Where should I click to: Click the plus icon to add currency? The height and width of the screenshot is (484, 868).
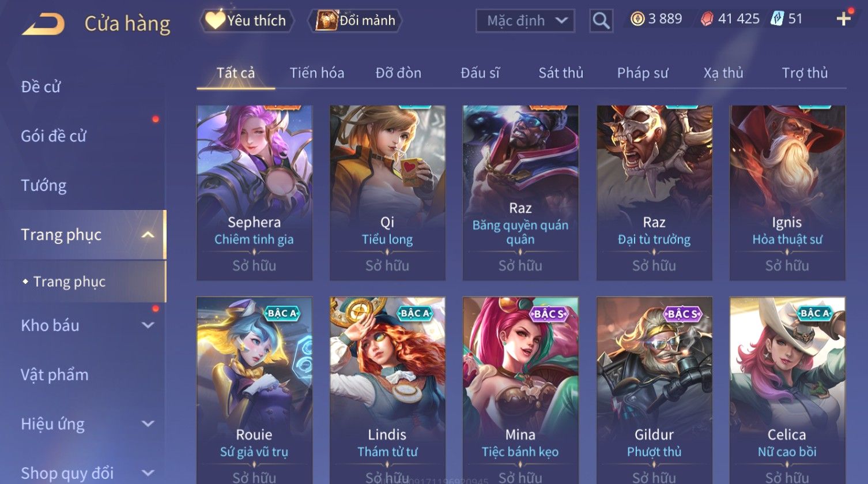tap(843, 19)
